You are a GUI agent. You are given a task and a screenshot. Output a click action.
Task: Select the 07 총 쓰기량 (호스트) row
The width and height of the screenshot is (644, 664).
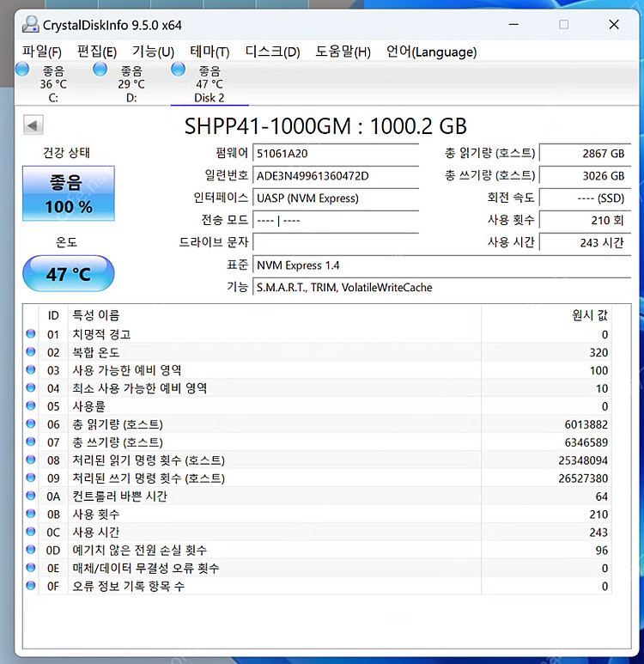click(318, 442)
